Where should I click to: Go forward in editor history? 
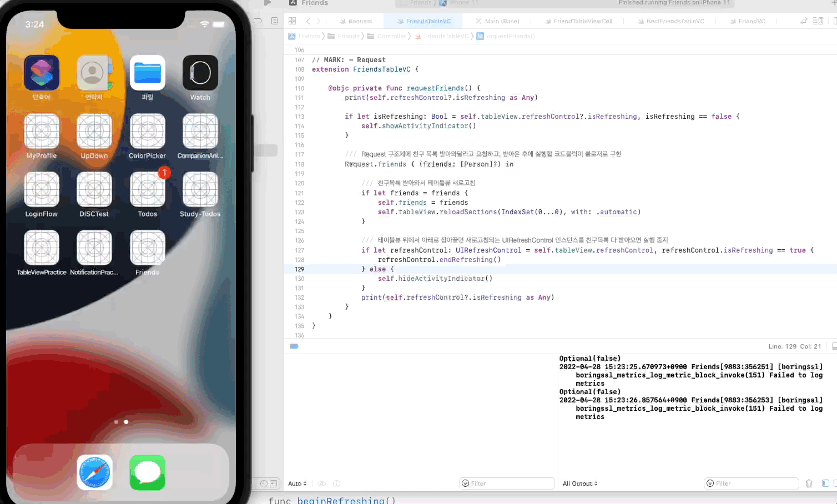click(319, 21)
